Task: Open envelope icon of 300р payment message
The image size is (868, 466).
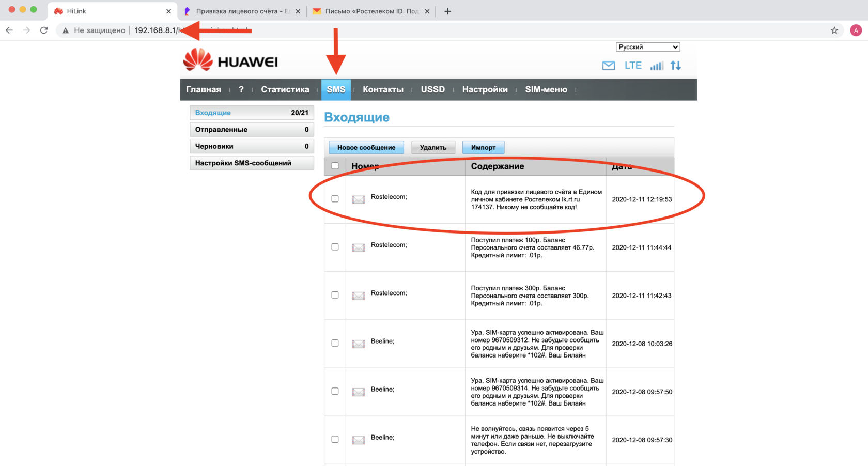Action: [x=359, y=296]
